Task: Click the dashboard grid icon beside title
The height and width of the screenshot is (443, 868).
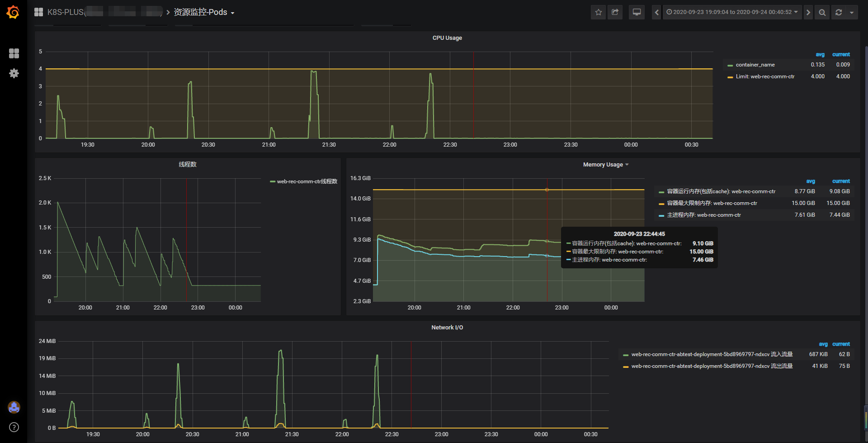Action: click(39, 12)
